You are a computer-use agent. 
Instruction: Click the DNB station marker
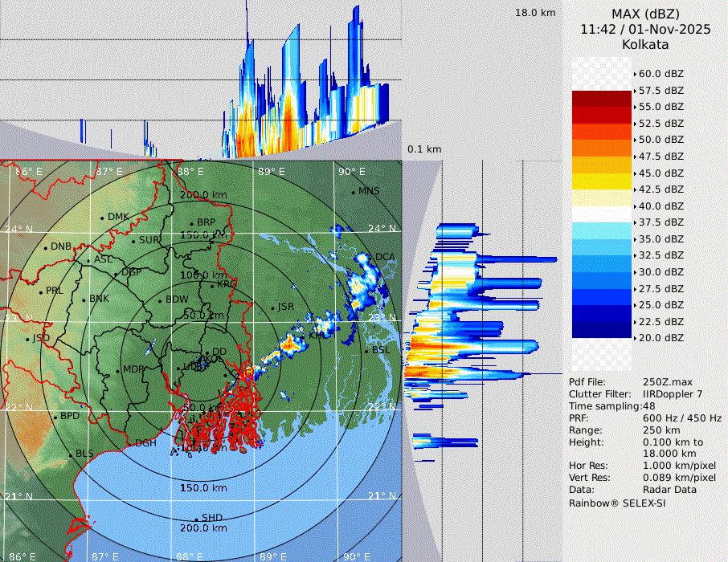pos(46,246)
